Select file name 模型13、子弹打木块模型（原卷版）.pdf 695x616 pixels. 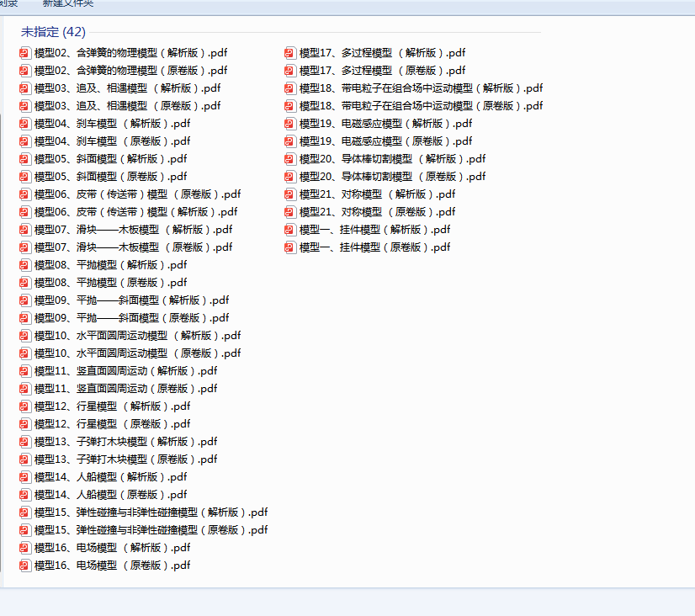pyautogui.click(x=126, y=459)
